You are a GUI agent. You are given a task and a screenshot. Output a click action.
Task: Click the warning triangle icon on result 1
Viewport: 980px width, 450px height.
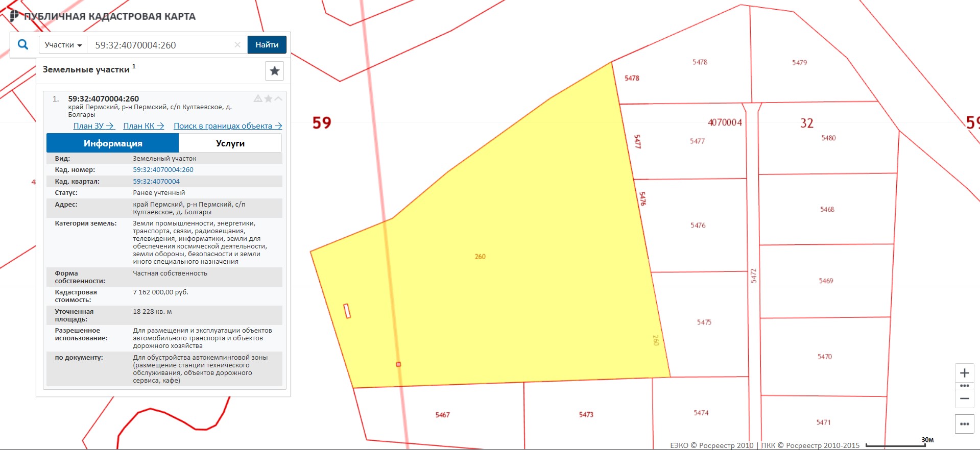pyautogui.click(x=258, y=98)
